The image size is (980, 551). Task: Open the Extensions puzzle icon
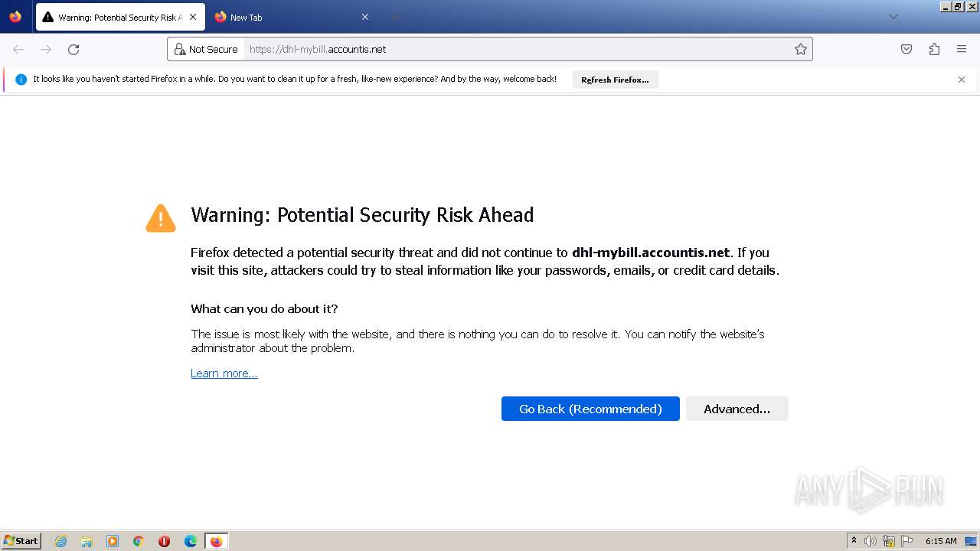(934, 49)
